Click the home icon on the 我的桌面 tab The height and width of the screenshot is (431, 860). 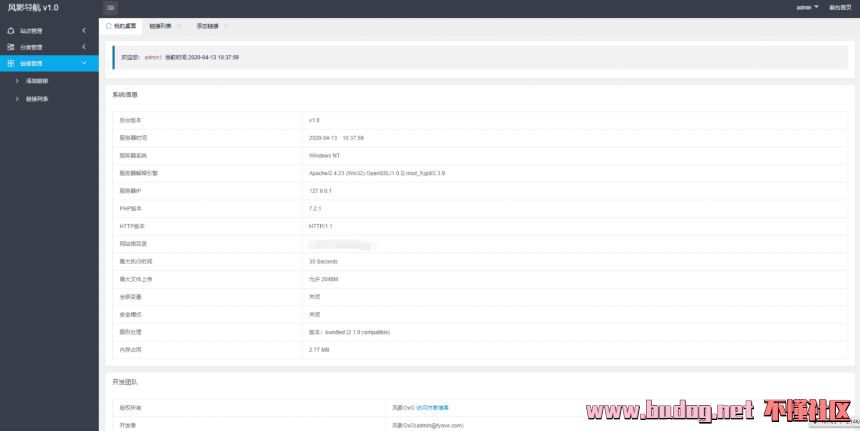tap(109, 26)
